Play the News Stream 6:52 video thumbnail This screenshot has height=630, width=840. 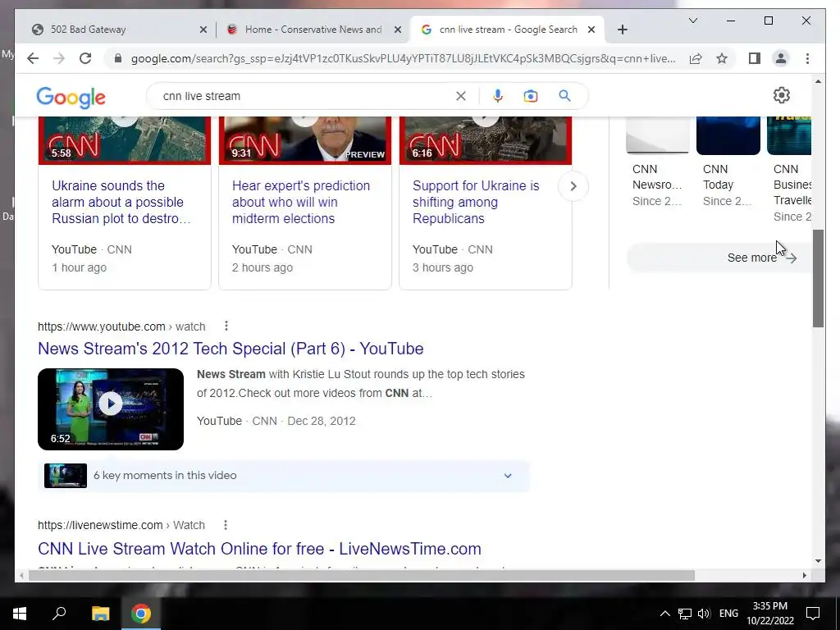(111, 409)
